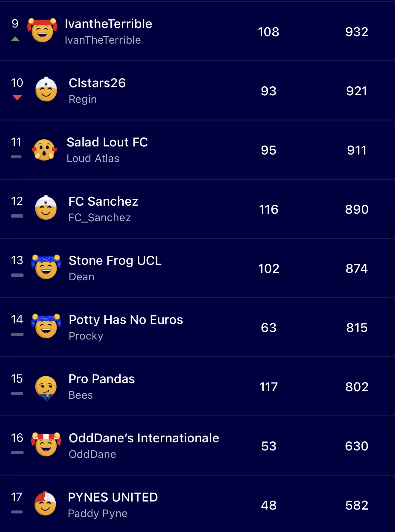Click FC Sanchez's gameweek score 116
Image resolution: width=395 pixels, height=532 pixels.
268,209
